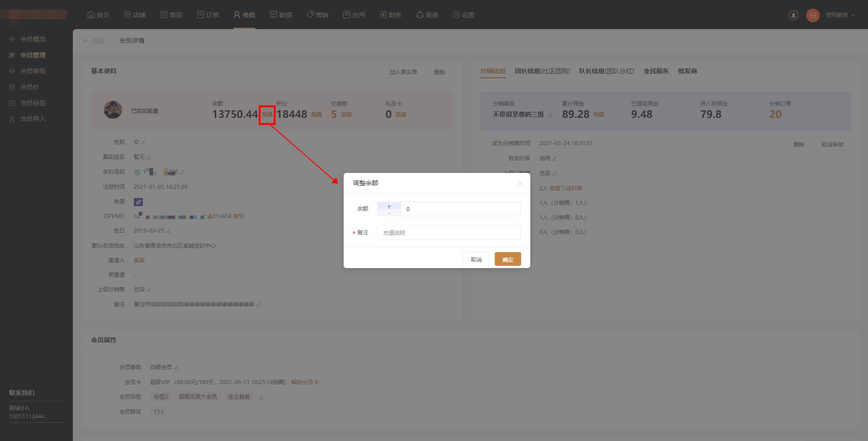
Task: Go to 会员概览 in the sidebar
Action: tap(33, 39)
